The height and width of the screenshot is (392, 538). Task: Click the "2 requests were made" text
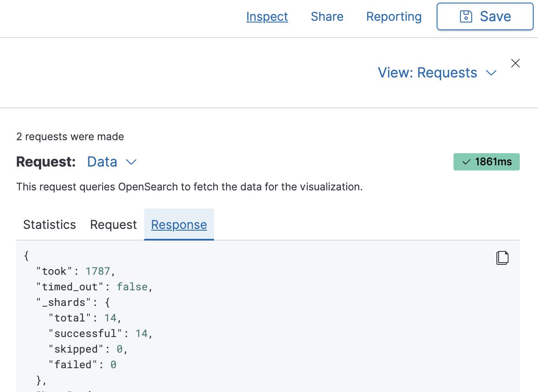pos(70,137)
